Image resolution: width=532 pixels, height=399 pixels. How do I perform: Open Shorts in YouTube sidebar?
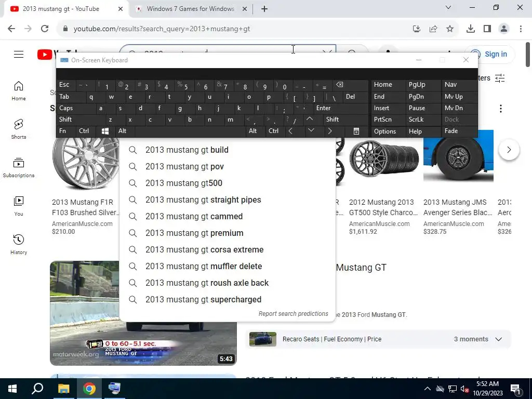click(x=19, y=129)
